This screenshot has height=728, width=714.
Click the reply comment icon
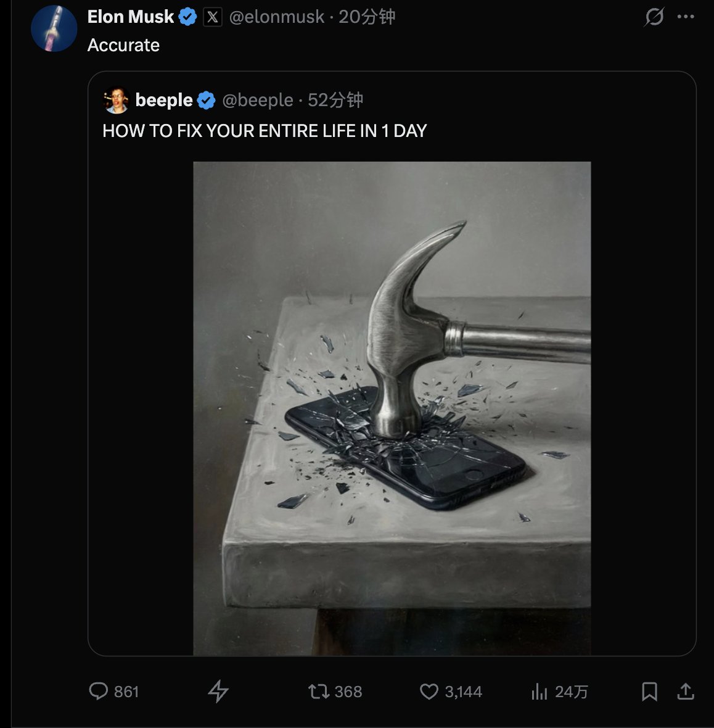[x=99, y=691]
